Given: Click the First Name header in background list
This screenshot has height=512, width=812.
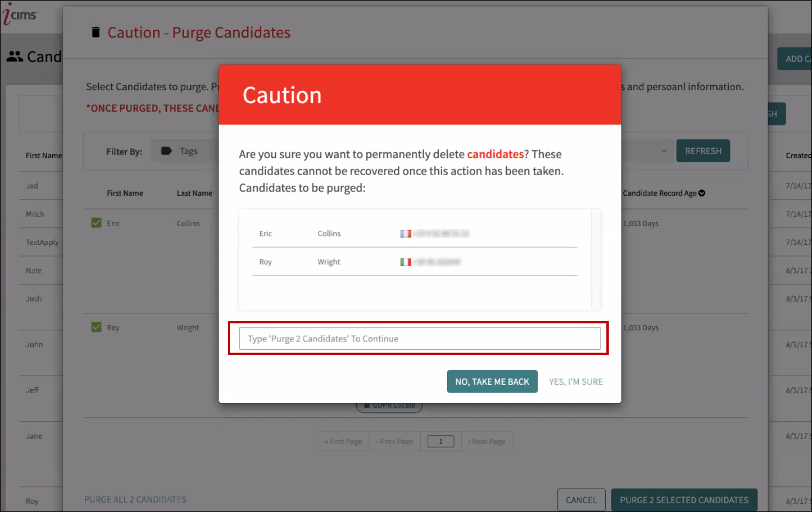Looking at the screenshot, I should click(x=43, y=156).
